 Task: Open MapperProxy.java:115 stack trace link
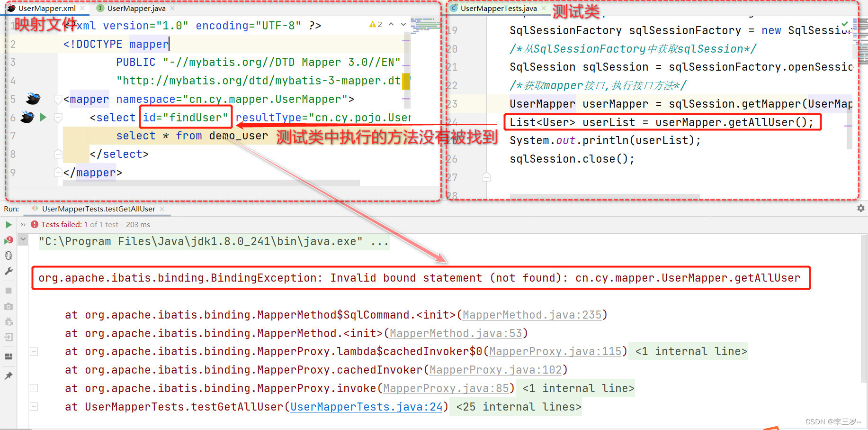click(555, 351)
